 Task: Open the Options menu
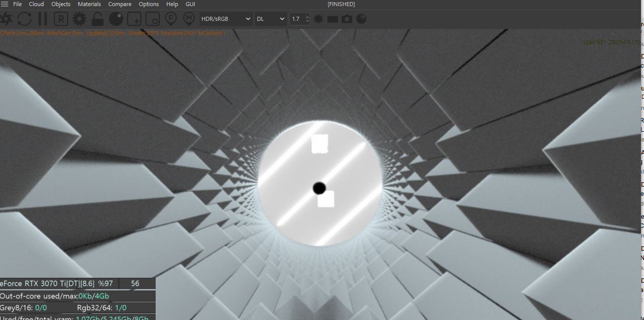point(149,4)
